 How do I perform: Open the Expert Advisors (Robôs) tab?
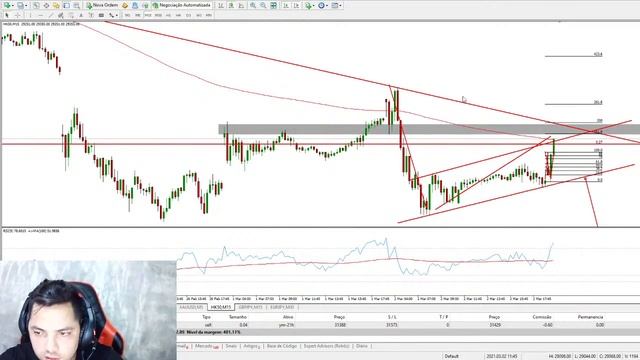326,346
